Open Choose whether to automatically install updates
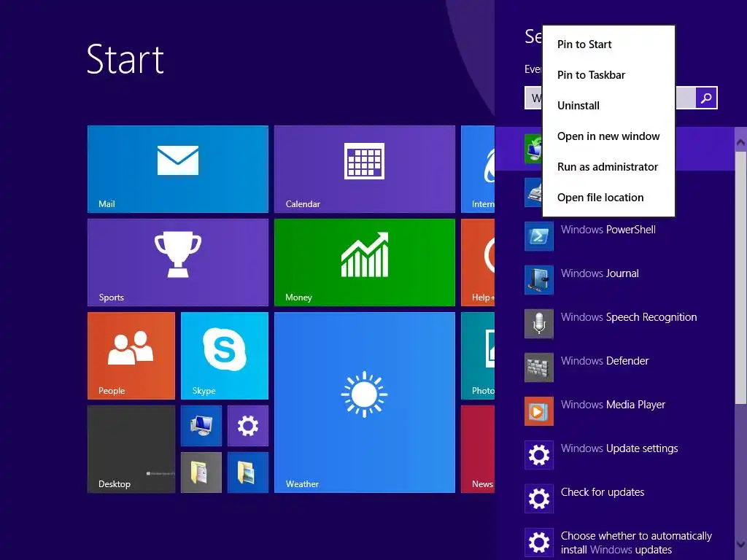This screenshot has width=747, height=560. click(x=614, y=542)
